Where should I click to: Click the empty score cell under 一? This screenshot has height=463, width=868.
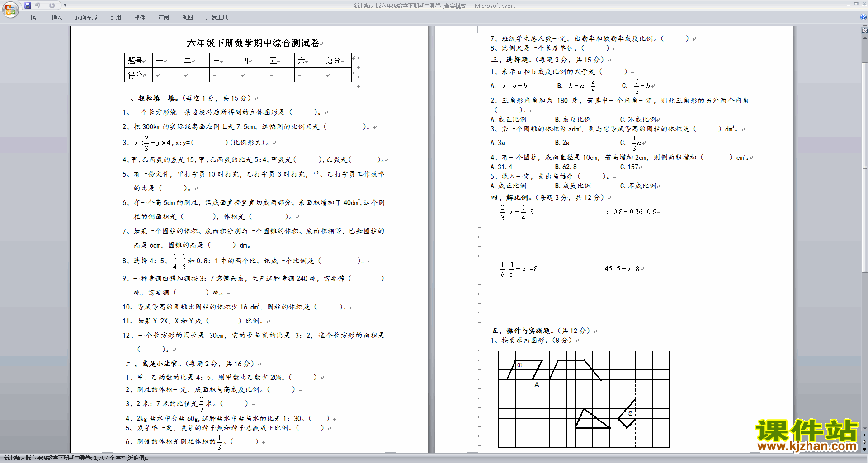[167, 75]
